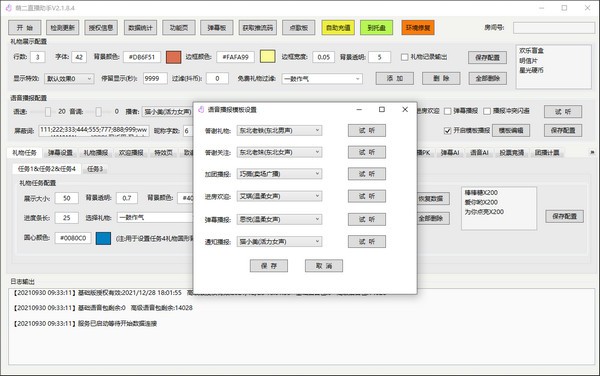Click the app icon in main title bar
Image resolution: width=600 pixels, height=376 pixels.
click(x=8, y=8)
